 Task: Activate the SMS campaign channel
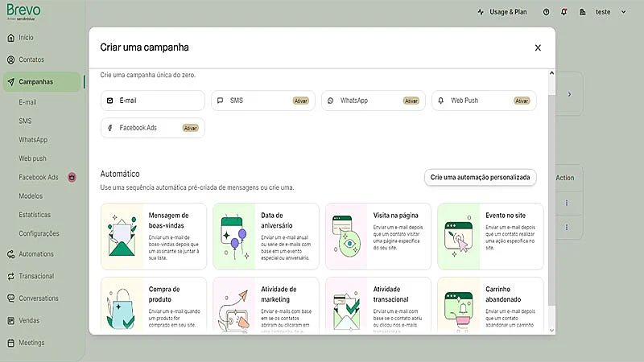pos(300,101)
